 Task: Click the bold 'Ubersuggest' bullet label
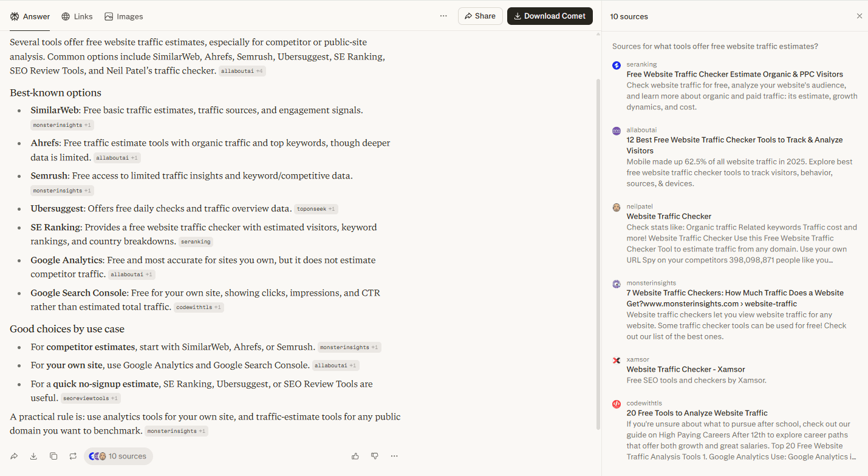57,209
